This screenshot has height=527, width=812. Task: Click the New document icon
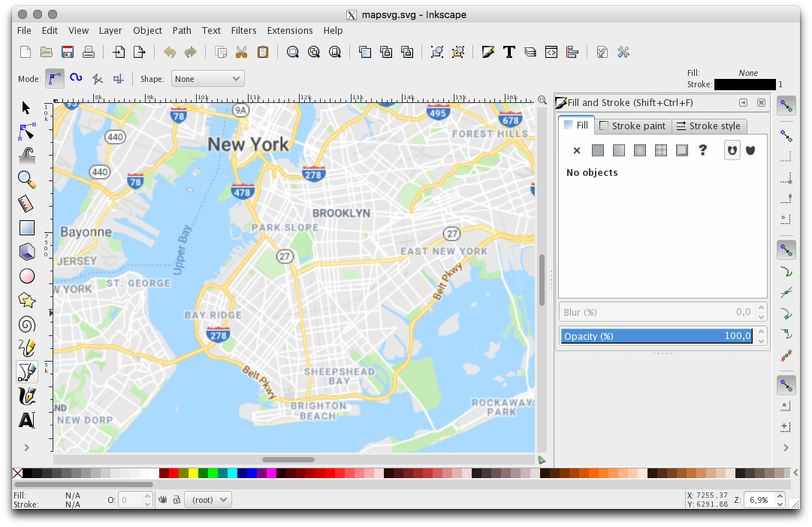[26, 52]
